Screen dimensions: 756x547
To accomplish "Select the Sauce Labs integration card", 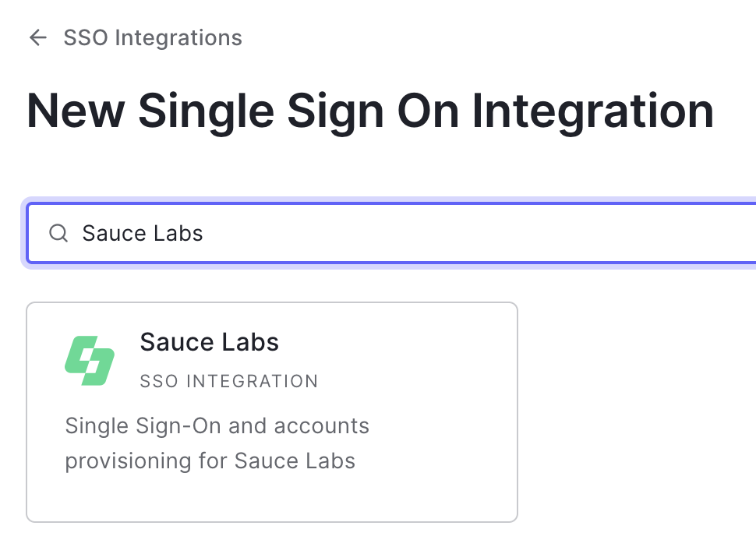I will [x=272, y=411].
